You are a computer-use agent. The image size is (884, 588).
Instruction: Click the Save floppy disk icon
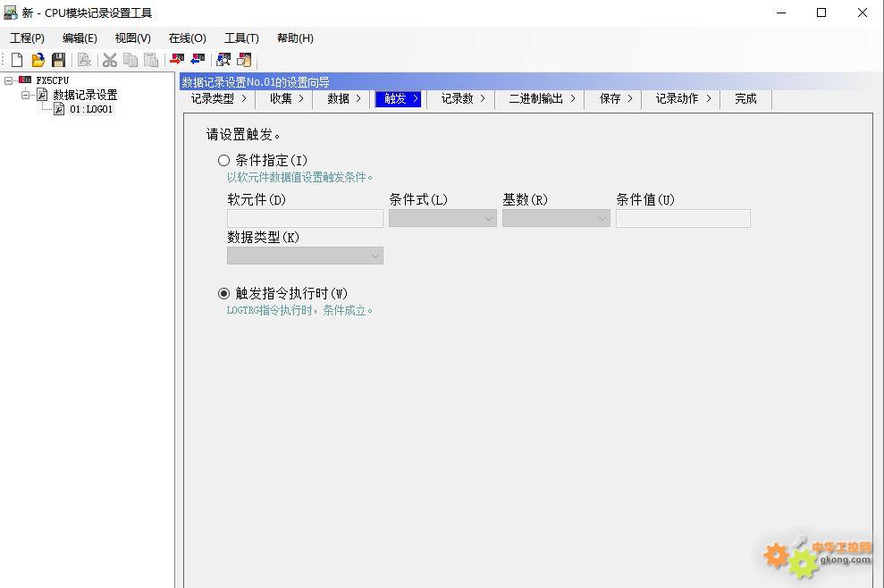coord(59,60)
